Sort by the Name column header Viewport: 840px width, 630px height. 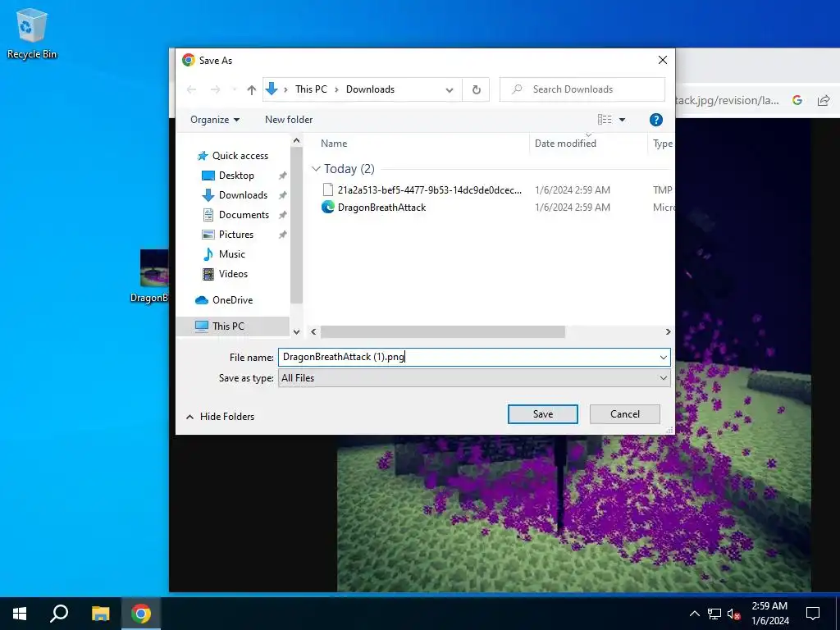[334, 143]
